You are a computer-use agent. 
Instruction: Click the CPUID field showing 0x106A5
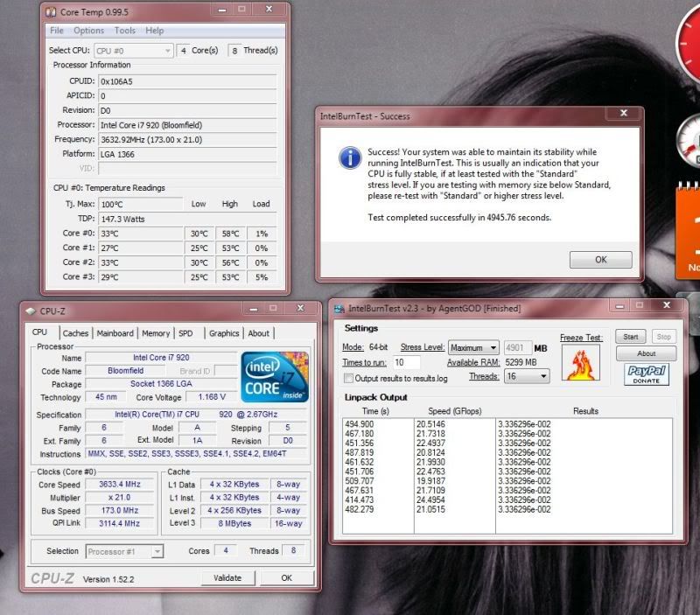pyautogui.click(x=187, y=81)
